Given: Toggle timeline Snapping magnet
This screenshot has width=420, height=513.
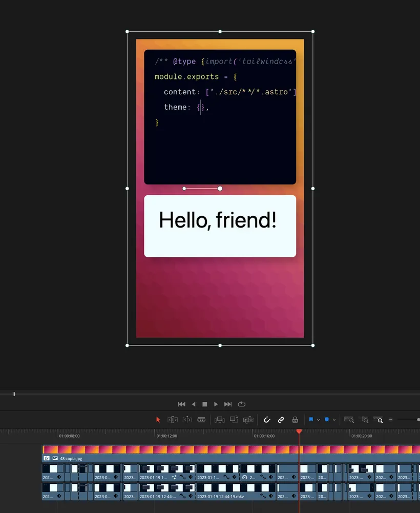Looking at the screenshot, I should (267, 420).
